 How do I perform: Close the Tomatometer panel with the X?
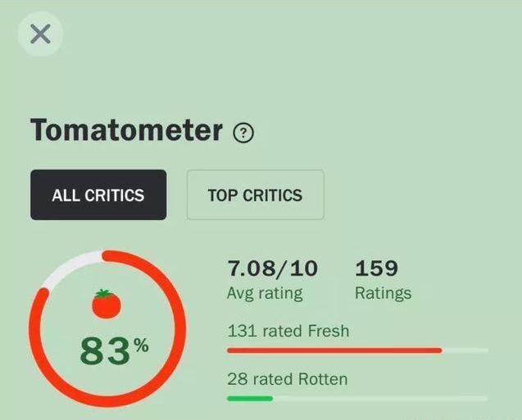pyautogui.click(x=40, y=34)
